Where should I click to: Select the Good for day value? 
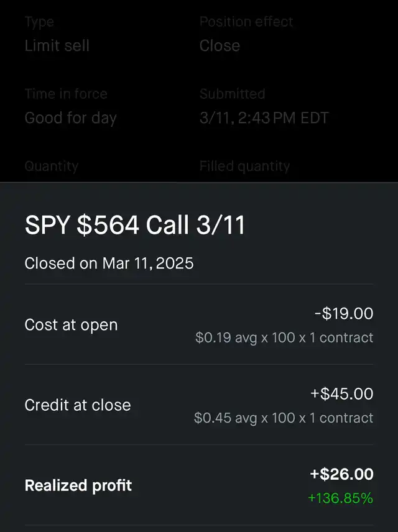70,118
